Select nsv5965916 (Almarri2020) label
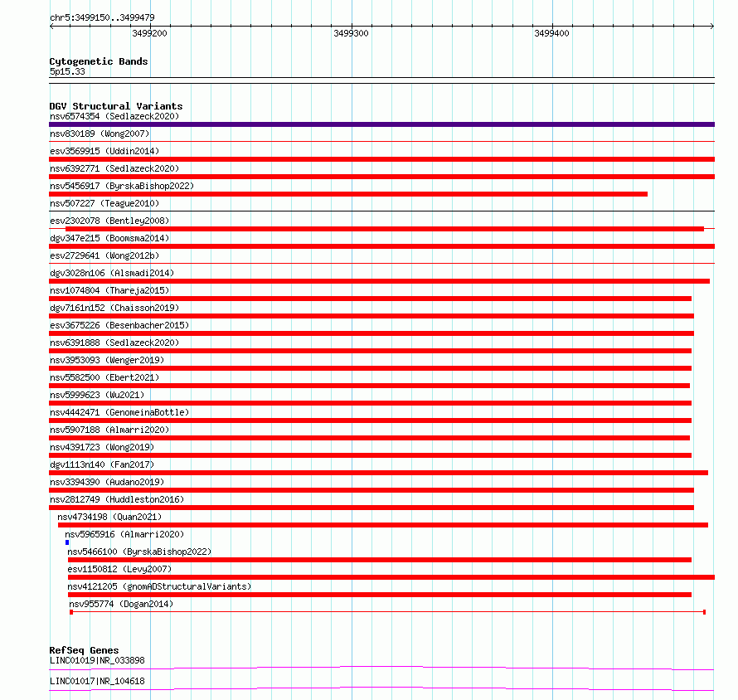Image resolution: width=738 pixels, height=700 pixels. 124,534
